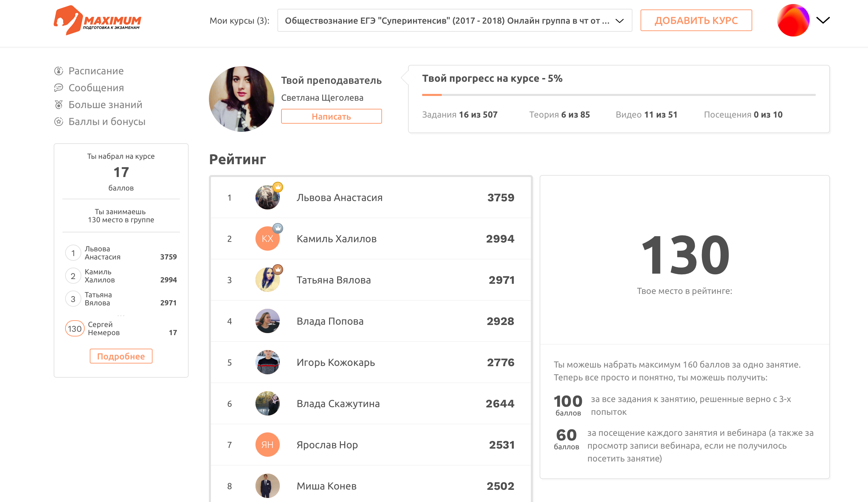
Task: Open the Расписание menu item
Action: coord(96,71)
